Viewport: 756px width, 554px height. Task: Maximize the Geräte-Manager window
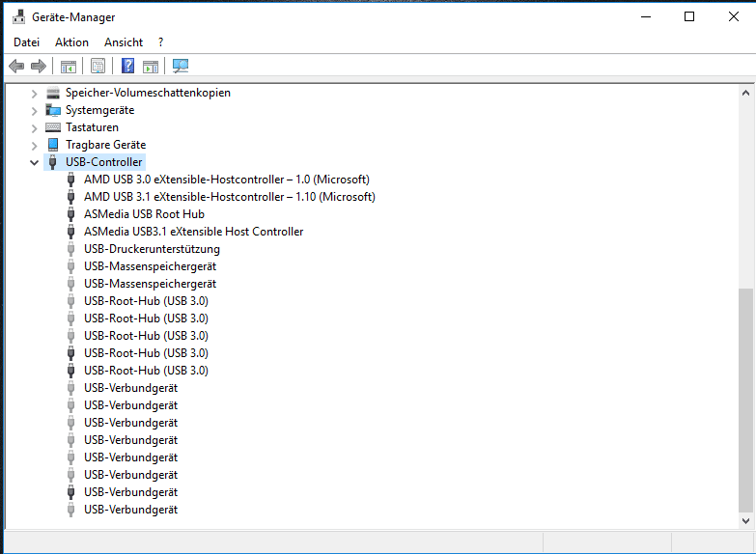689,16
